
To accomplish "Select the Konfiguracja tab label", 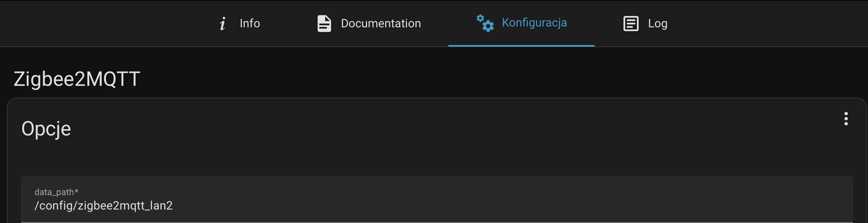I will [534, 23].
